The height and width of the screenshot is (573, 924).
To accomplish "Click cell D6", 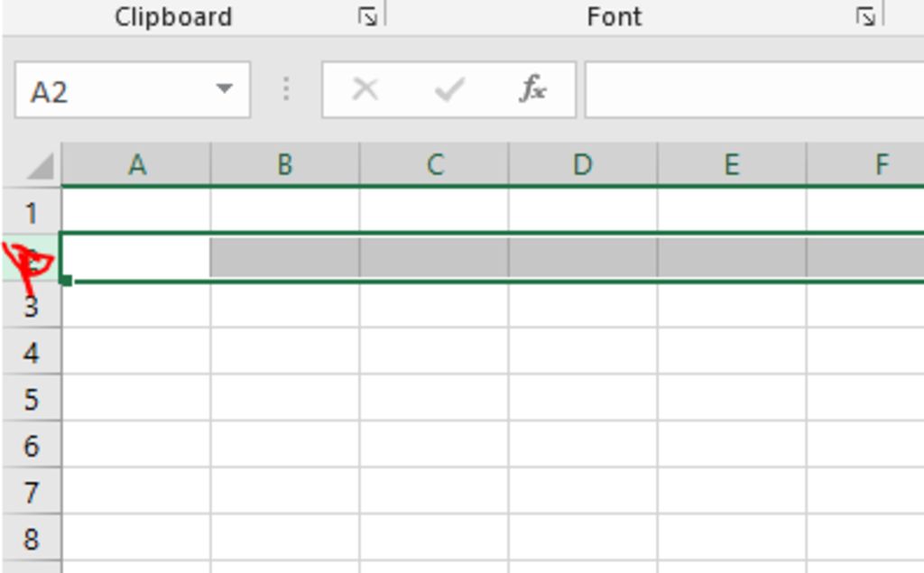I will [x=583, y=445].
